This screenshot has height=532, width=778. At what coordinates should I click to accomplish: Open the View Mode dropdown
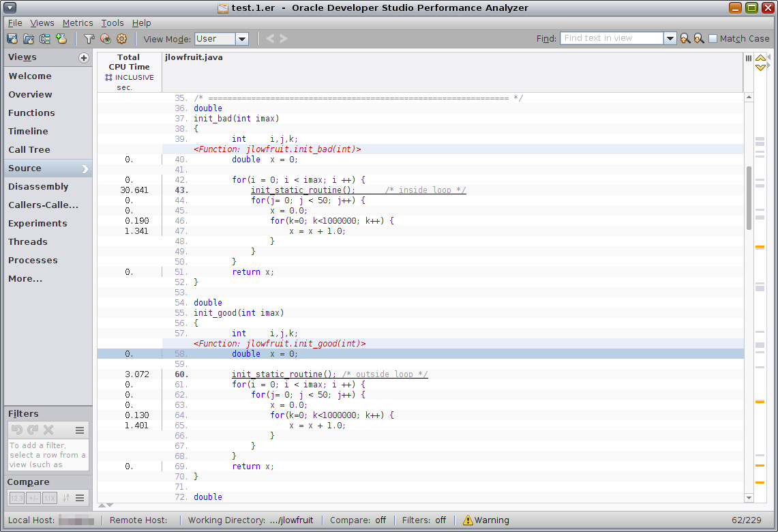[x=241, y=39]
